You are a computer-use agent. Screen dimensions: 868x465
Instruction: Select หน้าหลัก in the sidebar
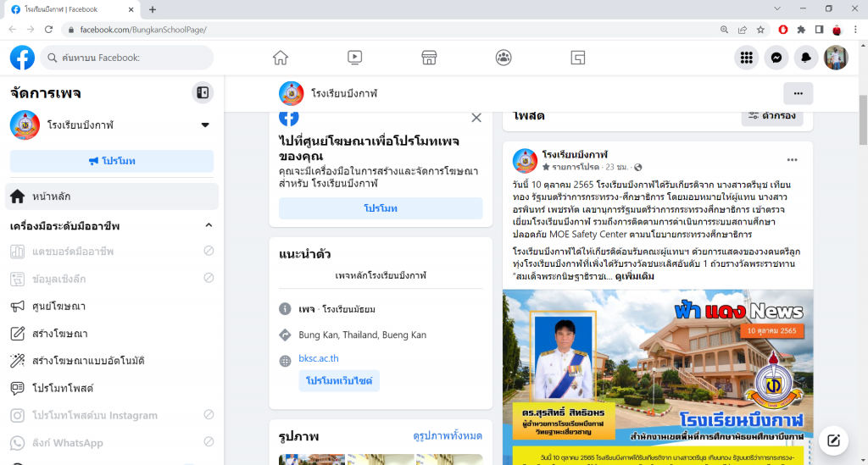click(x=112, y=197)
